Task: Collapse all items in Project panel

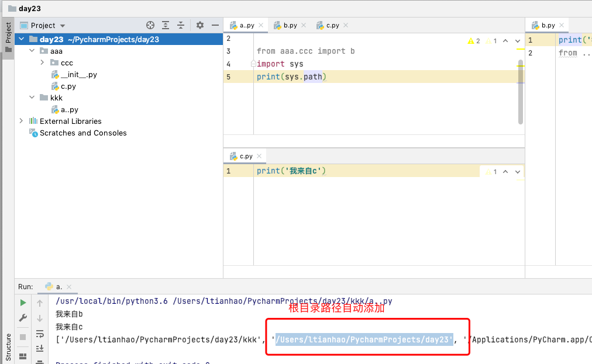Action: [181, 25]
